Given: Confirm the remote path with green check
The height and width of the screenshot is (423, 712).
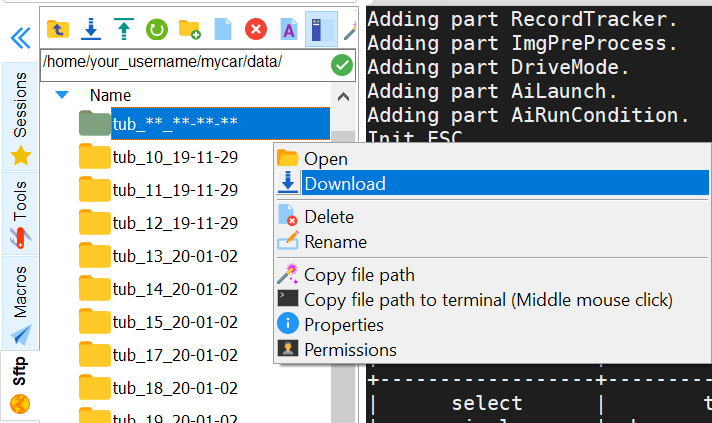Looking at the screenshot, I should click(342, 65).
